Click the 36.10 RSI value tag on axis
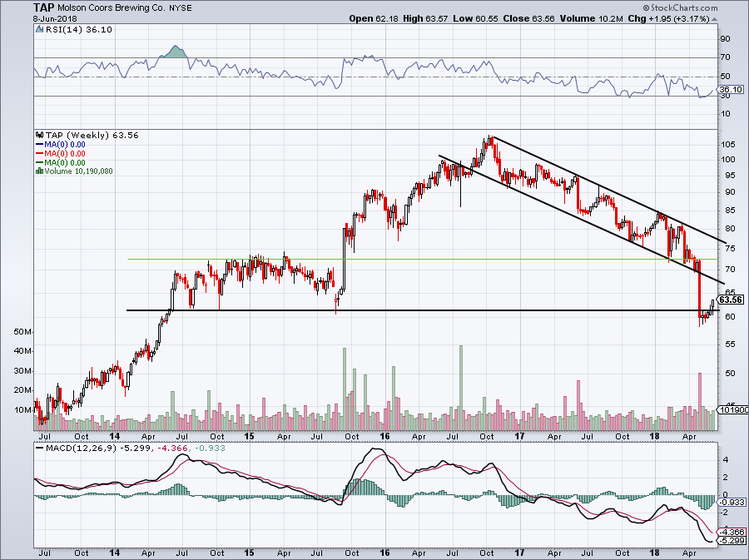 [731, 89]
